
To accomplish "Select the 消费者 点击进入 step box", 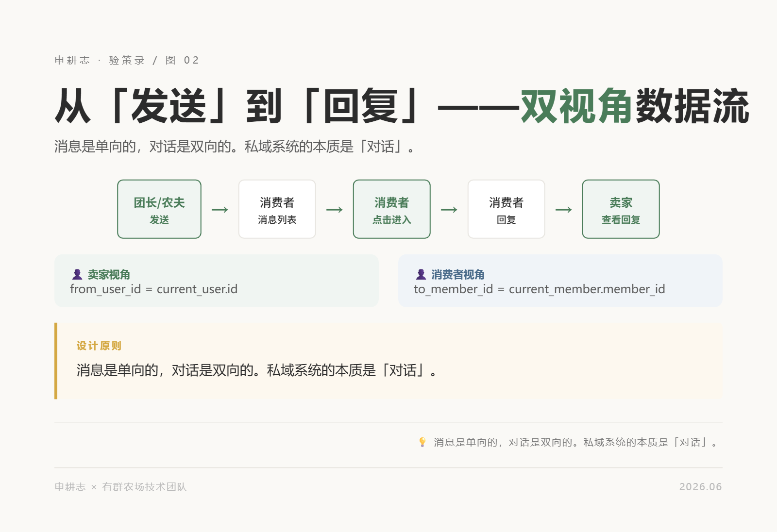I will (392, 209).
